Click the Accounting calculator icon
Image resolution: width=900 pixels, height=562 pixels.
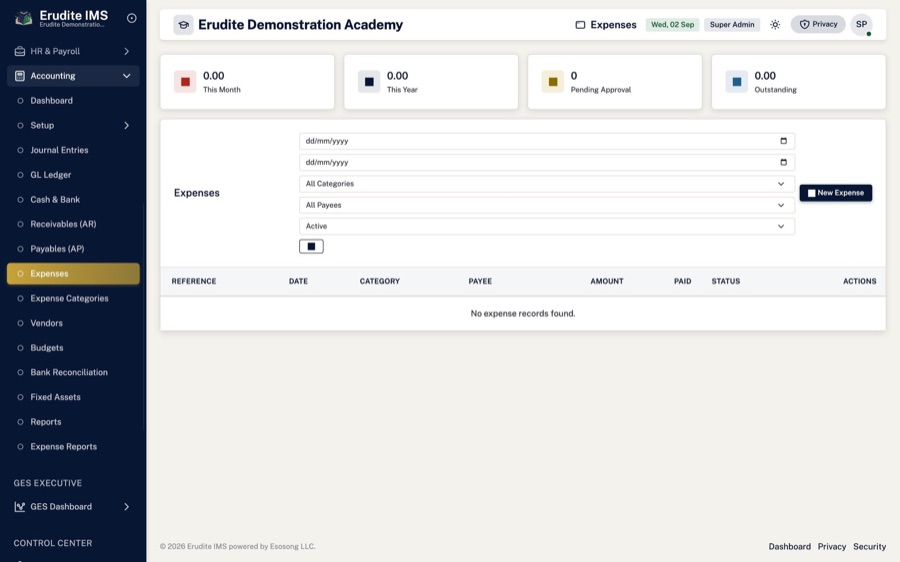[x=20, y=76]
